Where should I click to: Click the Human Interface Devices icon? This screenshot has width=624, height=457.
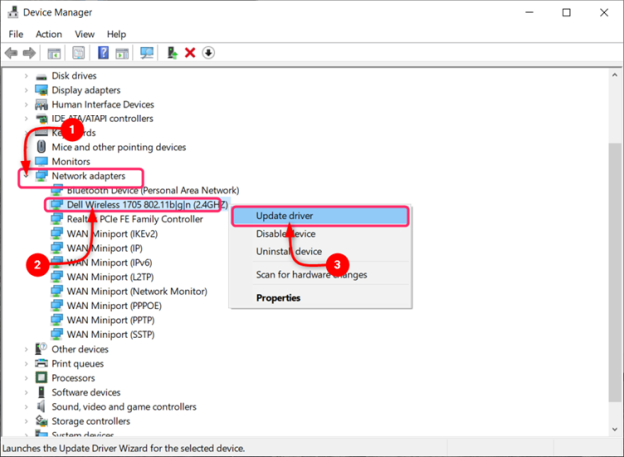point(41,105)
